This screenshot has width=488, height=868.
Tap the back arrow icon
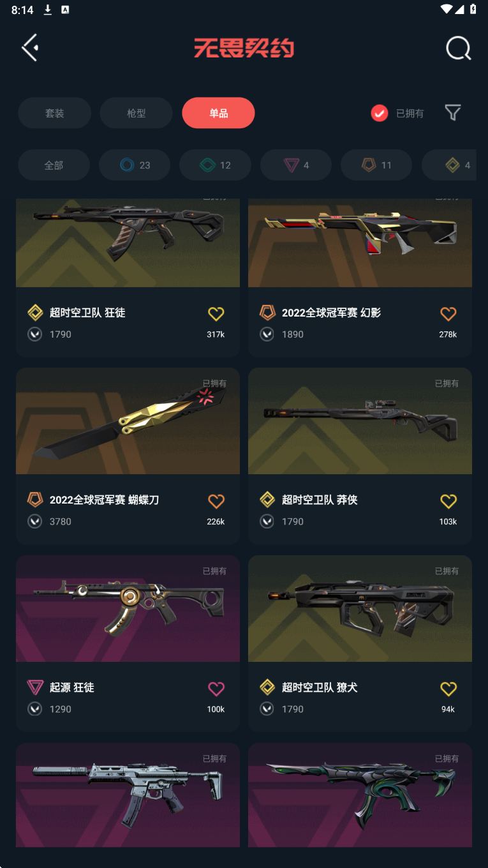point(30,48)
